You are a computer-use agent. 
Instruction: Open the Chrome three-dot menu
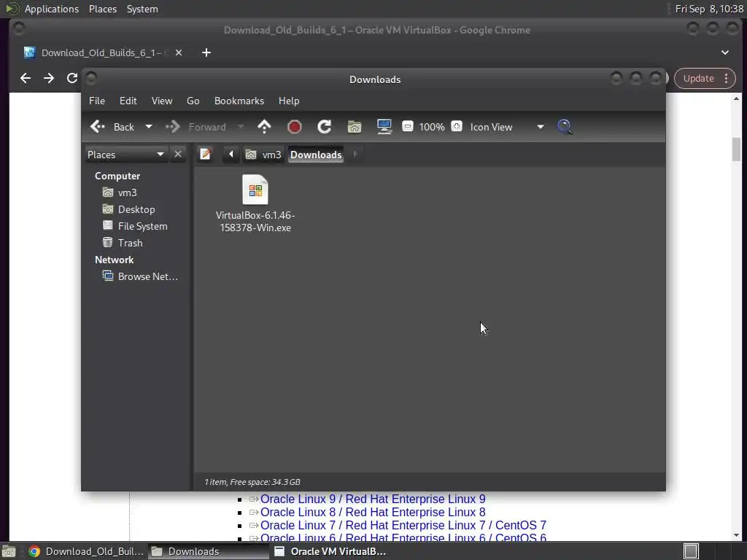coord(727,79)
